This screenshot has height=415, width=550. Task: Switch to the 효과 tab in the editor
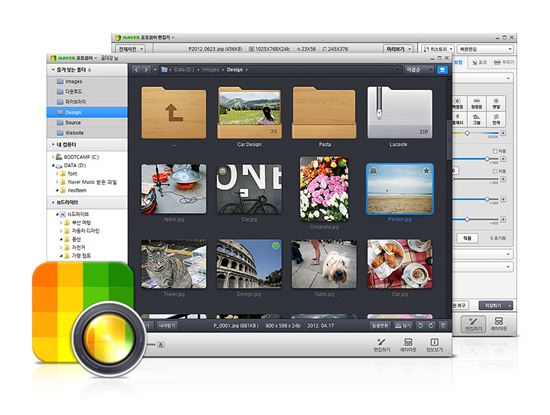[x=480, y=62]
